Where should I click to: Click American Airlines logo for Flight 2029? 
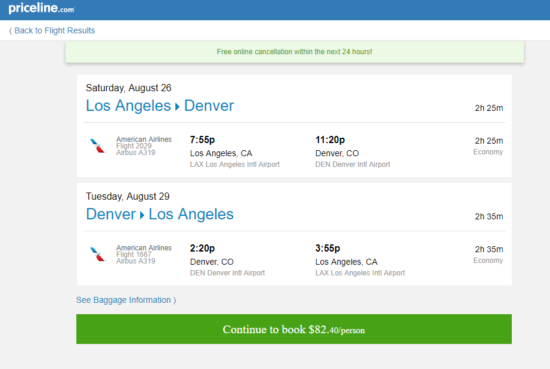(98, 146)
